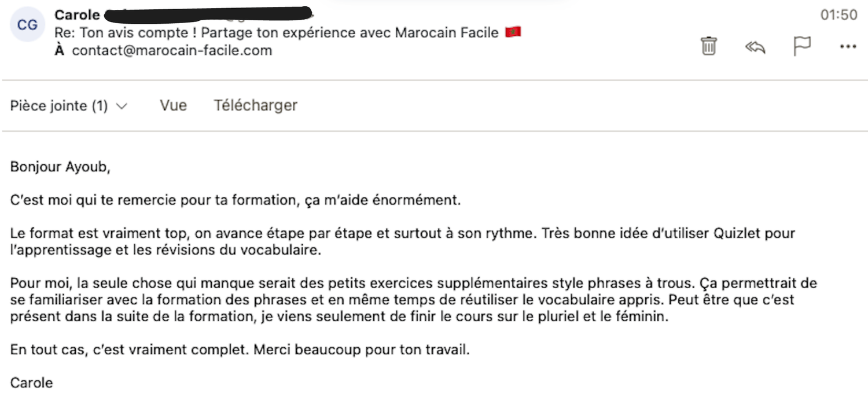This screenshot has height=397, width=868.
Task: Click the greeting Bonjour Ayoub
Action: click(x=60, y=168)
